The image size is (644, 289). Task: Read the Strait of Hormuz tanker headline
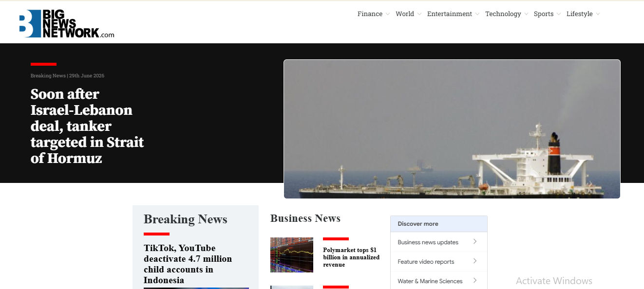(88, 126)
